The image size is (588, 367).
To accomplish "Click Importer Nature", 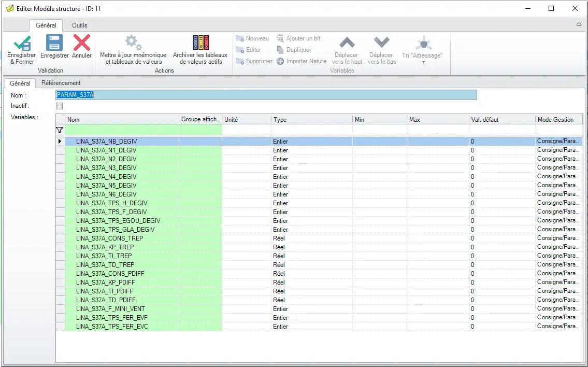I will [x=302, y=61].
